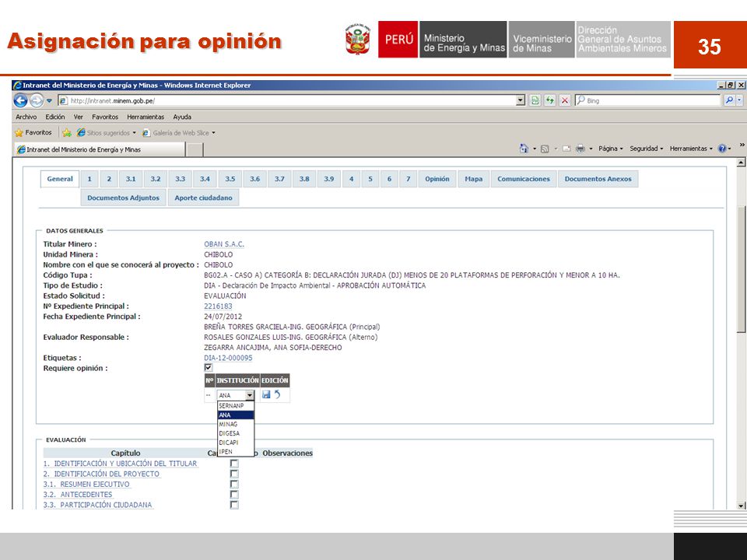Click the scroll up arrow of the page

(x=741, y=163)
